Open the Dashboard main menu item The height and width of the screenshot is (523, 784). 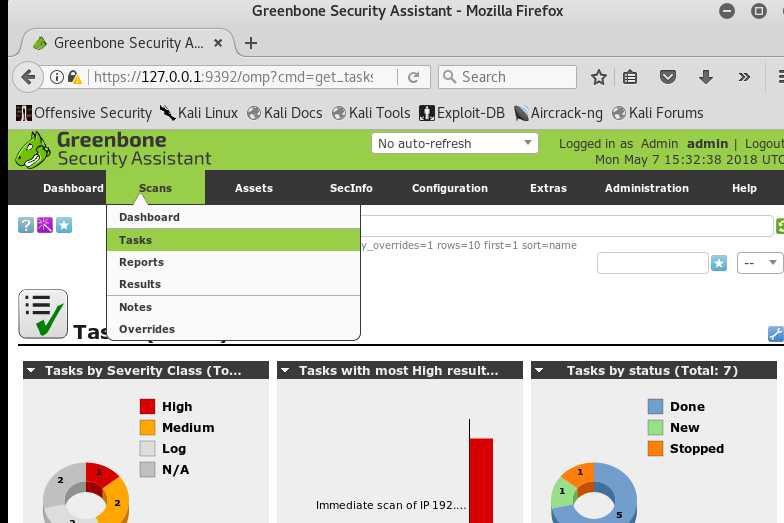click(x=73, y=188)
